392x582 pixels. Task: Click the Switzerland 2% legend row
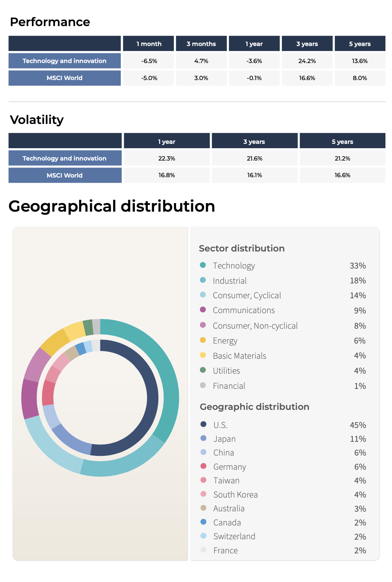[283, 536]
